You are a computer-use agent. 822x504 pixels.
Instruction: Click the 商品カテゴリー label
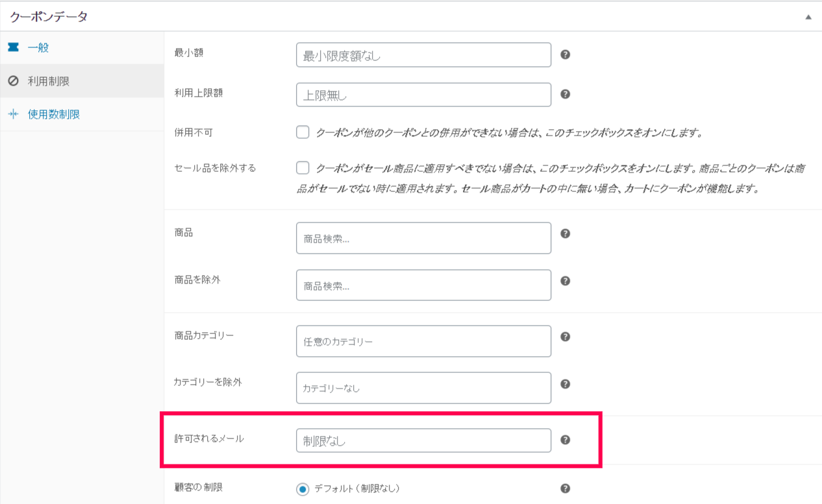[x=204, y=335]
